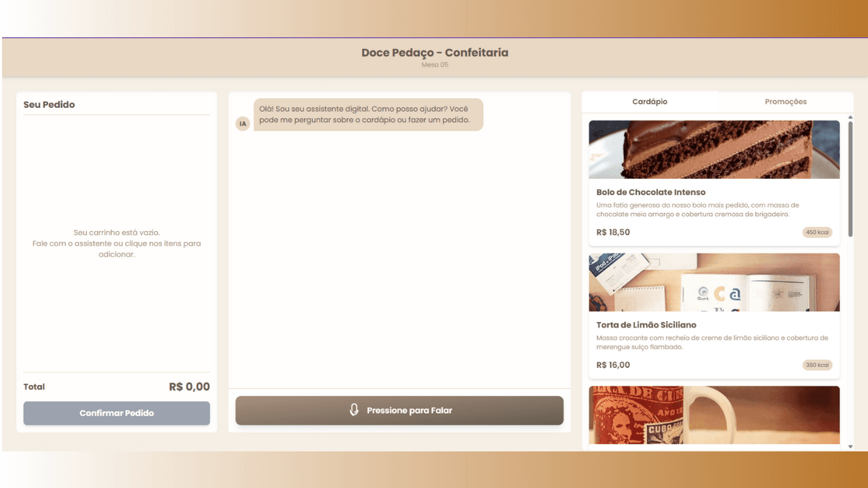Switch to the Promoções tab

[x=785, y=102]
